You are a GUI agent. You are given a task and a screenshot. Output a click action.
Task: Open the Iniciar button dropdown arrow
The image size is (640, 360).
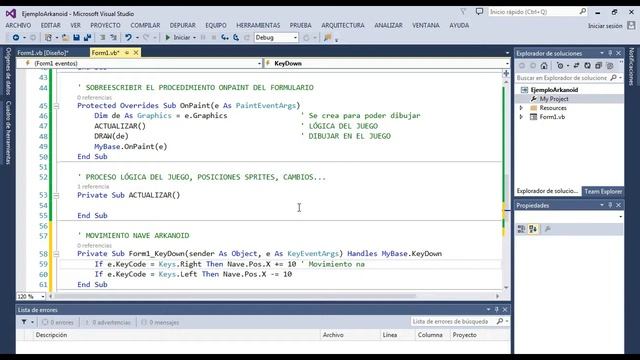point(194,38)
